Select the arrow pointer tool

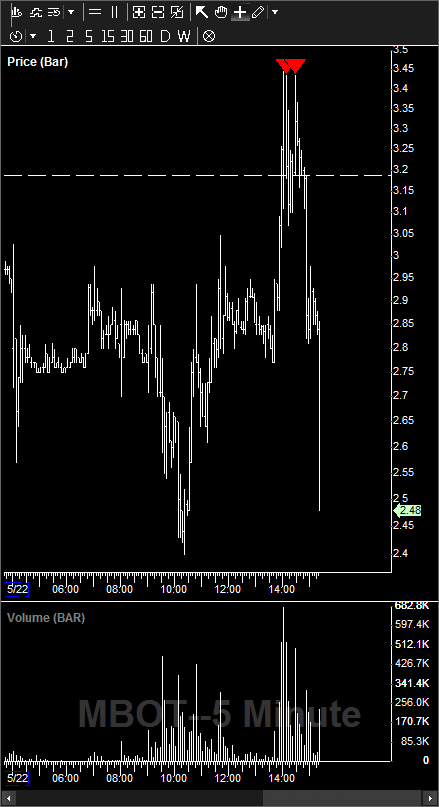[202, 12]
